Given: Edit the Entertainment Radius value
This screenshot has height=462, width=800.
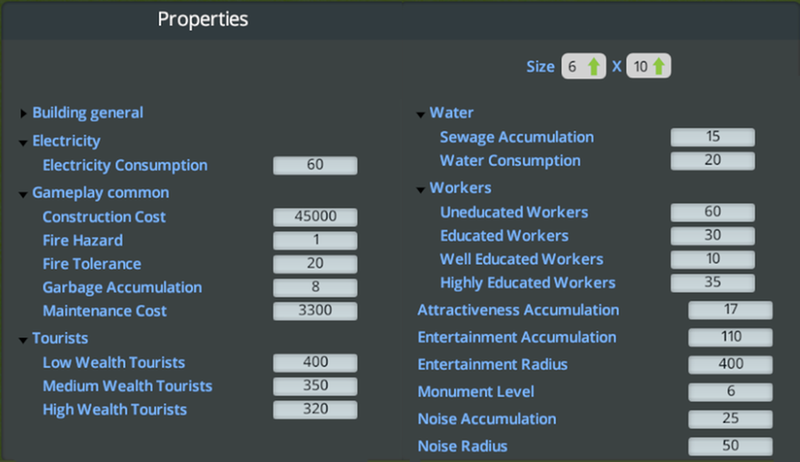Looking at the screenshot, I should click(x=730, y=364).
